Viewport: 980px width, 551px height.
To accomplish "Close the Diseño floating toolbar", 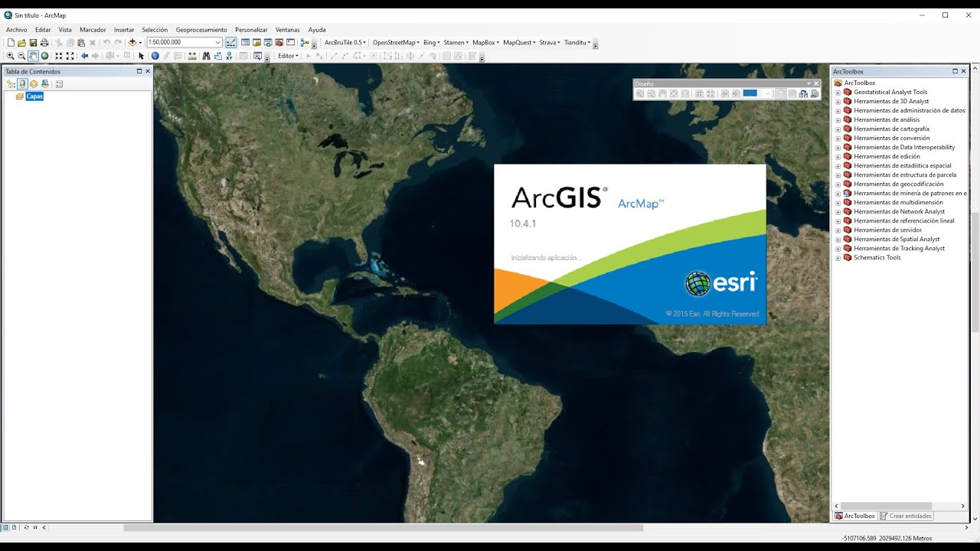I will pyautogui.click(x=816, y=83).
